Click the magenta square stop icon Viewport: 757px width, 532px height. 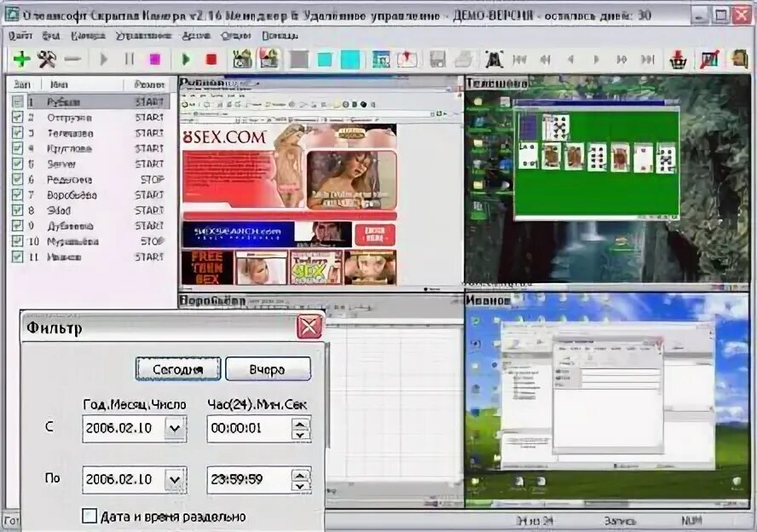155,60
